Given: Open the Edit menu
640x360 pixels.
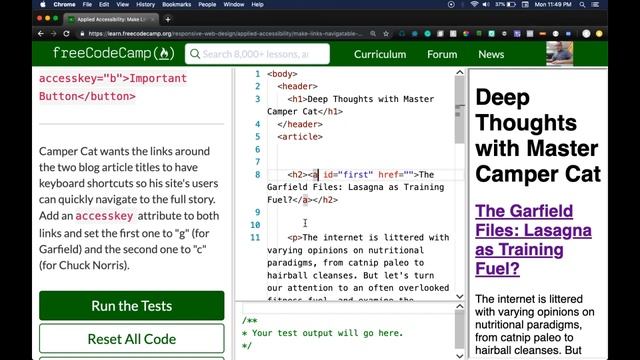Looking at the screenshot, I should pos(104,4).
